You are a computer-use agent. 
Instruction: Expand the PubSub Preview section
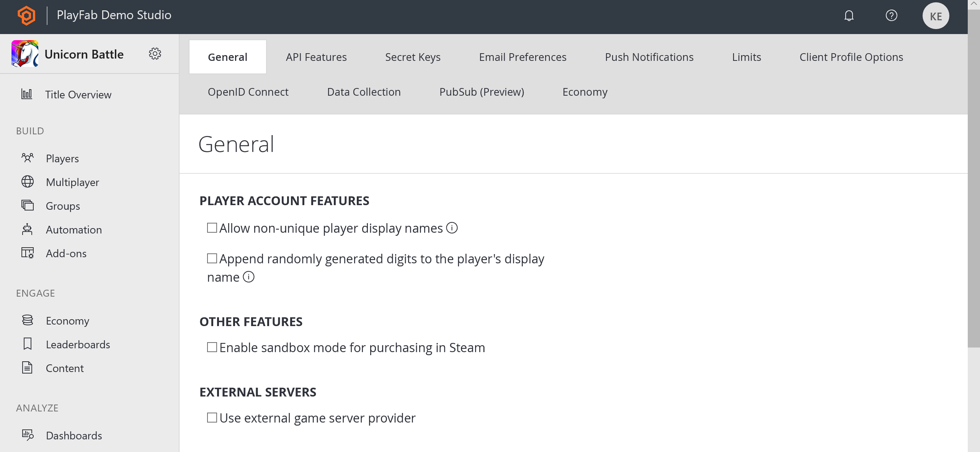point(482,92)
